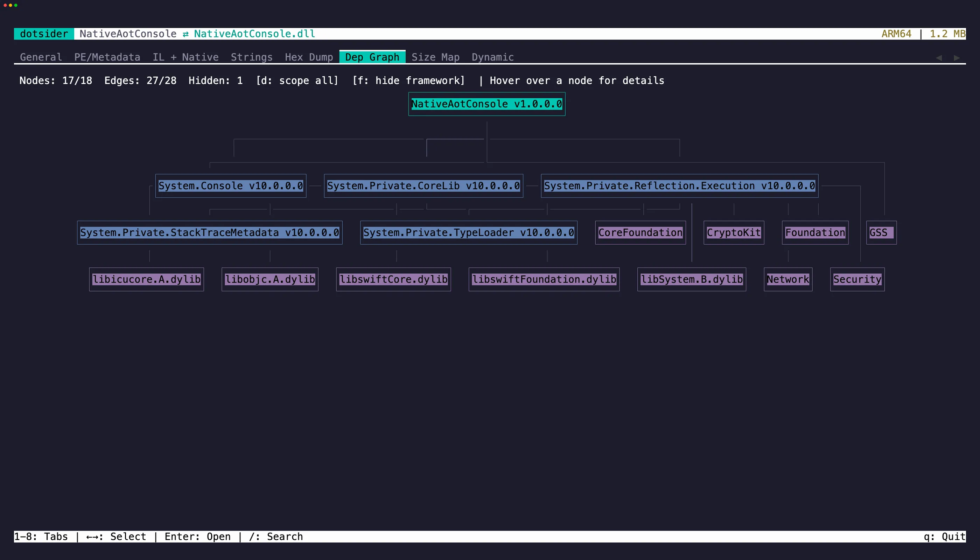Screen dimensions: 980x560
Task: Click the 'Edges: 27/28' counter
Action: tap(140, 81)
